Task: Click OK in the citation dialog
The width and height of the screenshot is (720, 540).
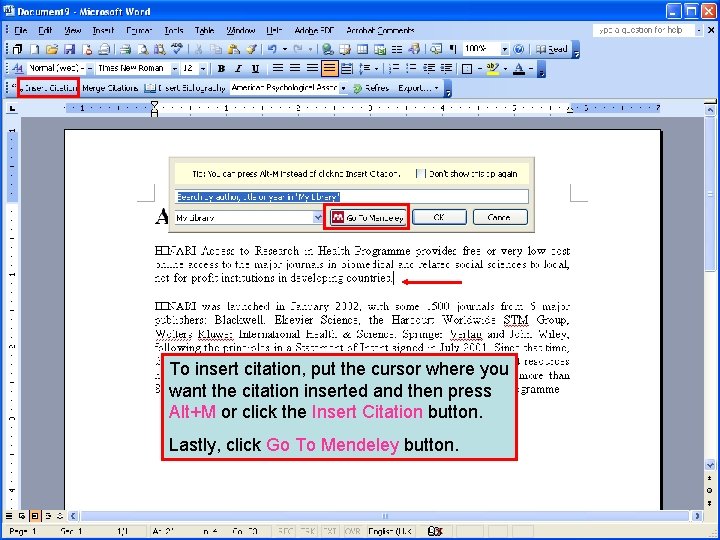Action: 439,217
